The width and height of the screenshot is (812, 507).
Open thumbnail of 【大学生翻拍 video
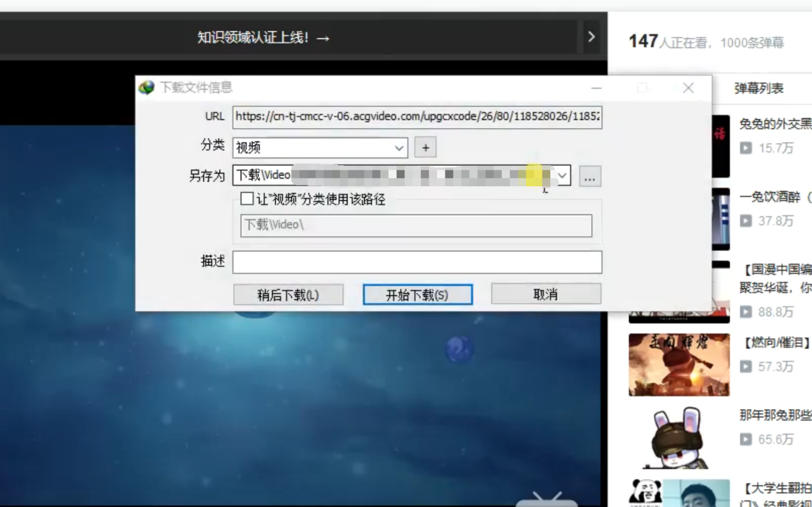[679, 493]
